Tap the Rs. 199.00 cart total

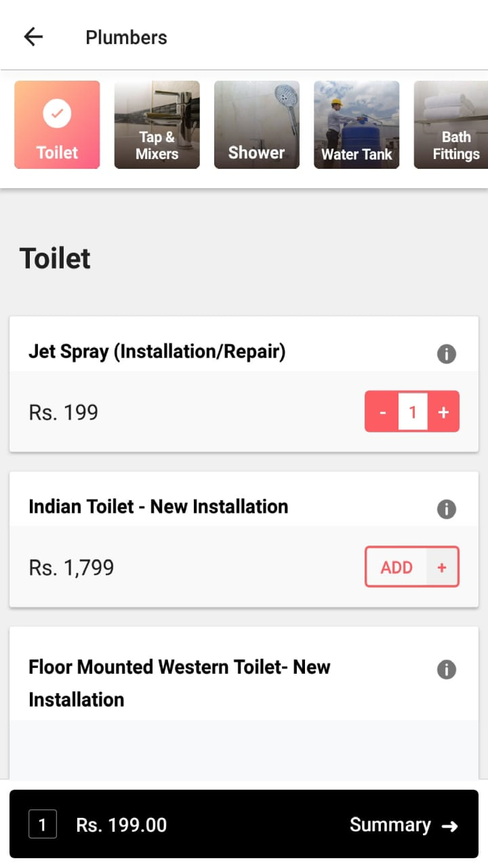tap(121, 824)
